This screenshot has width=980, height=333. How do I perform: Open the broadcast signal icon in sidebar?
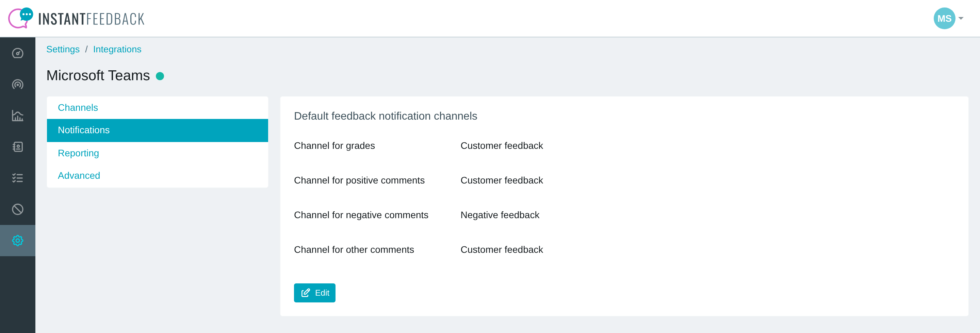[17, 84]
